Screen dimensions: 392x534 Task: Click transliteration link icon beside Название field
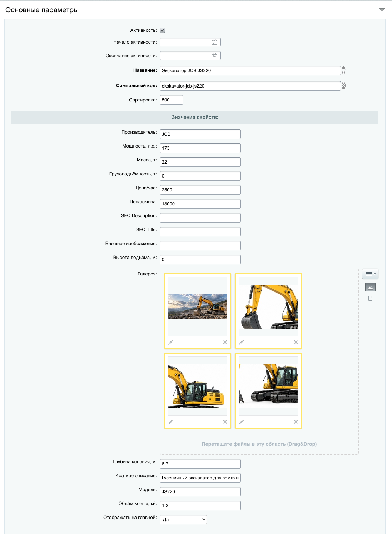(x=344, y=70)
